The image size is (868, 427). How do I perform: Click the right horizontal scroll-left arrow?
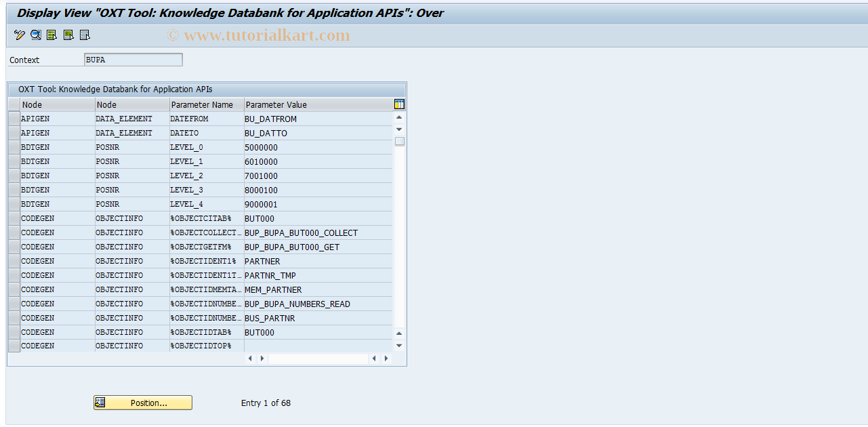[374, 359]
